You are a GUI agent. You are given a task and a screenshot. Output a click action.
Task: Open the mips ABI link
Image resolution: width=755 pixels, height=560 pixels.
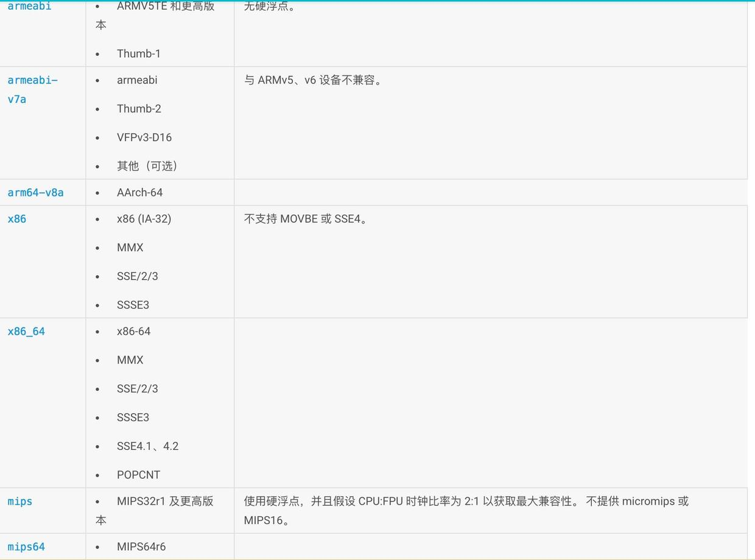pyautogui.click(x=20, y=501)
